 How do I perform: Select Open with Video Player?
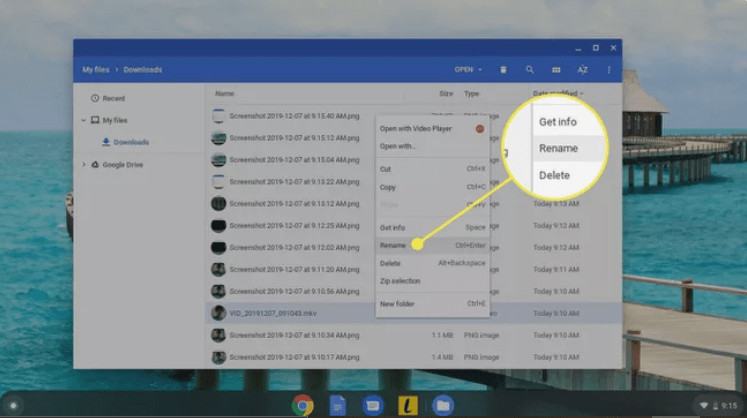point(416,128)
